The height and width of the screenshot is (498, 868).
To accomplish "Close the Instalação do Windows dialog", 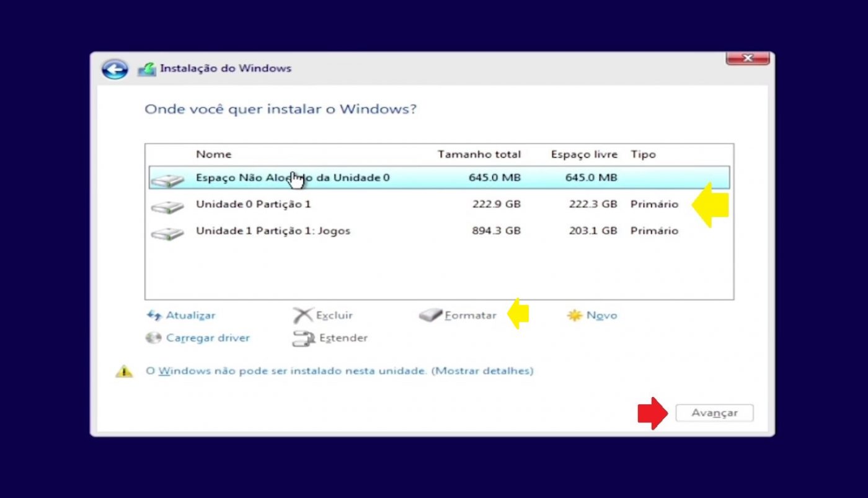I will [747, 58].
